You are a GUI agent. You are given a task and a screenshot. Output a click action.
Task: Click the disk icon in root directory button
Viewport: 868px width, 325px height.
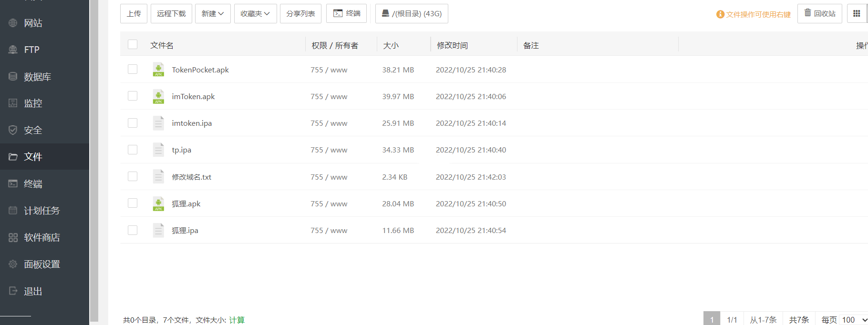385,13
